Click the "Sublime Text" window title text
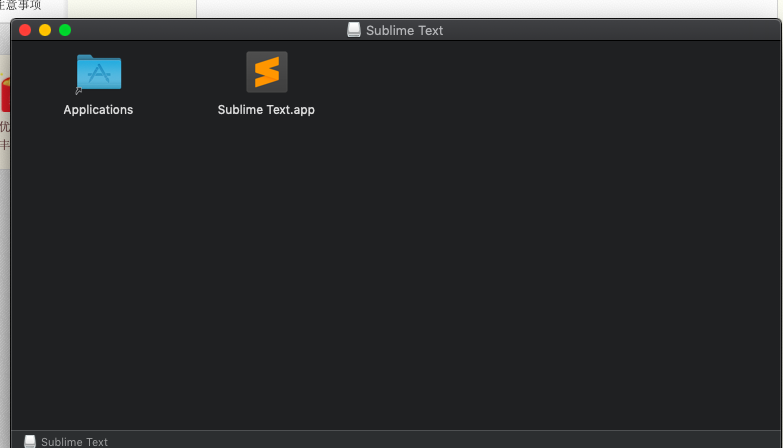This screenshot has width=783, height=448. pos(404,30)
